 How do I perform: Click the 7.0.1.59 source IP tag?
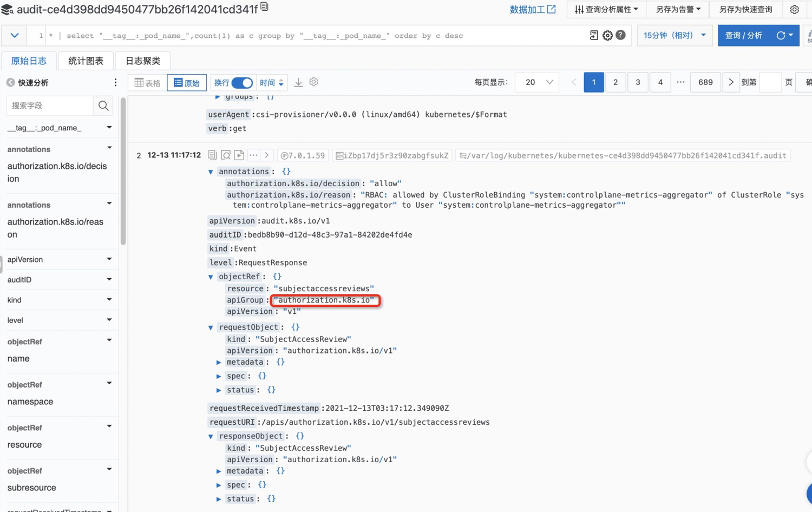tap(303, 155)
